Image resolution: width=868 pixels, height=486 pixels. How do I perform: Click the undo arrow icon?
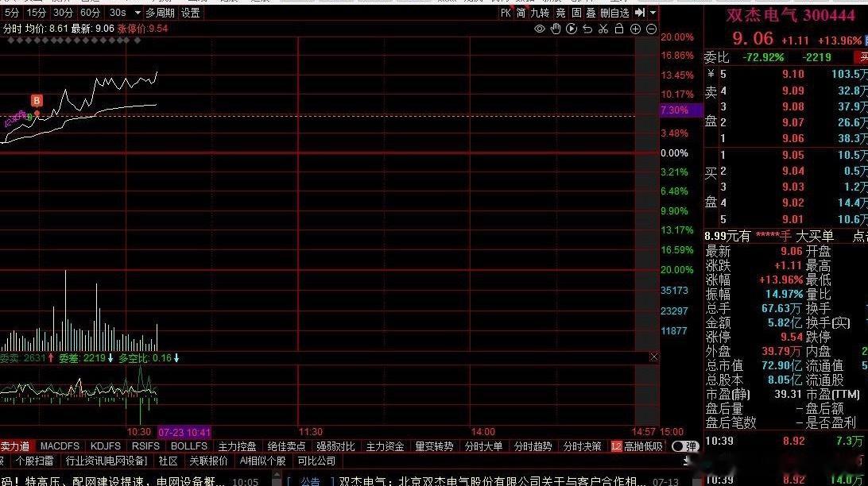[x=587, y=29]
